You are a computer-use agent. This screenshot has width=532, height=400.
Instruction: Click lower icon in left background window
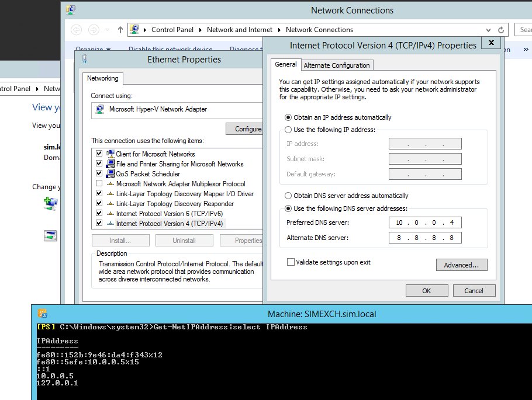(x=50, y=235)
